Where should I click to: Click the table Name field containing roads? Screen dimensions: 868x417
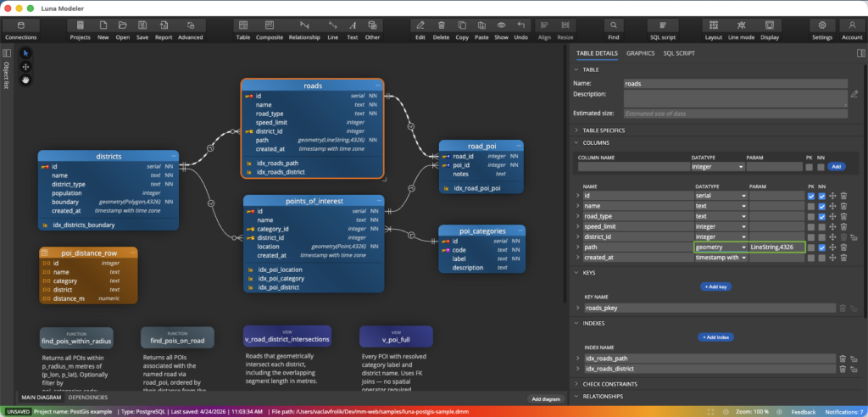coord(735,84)
